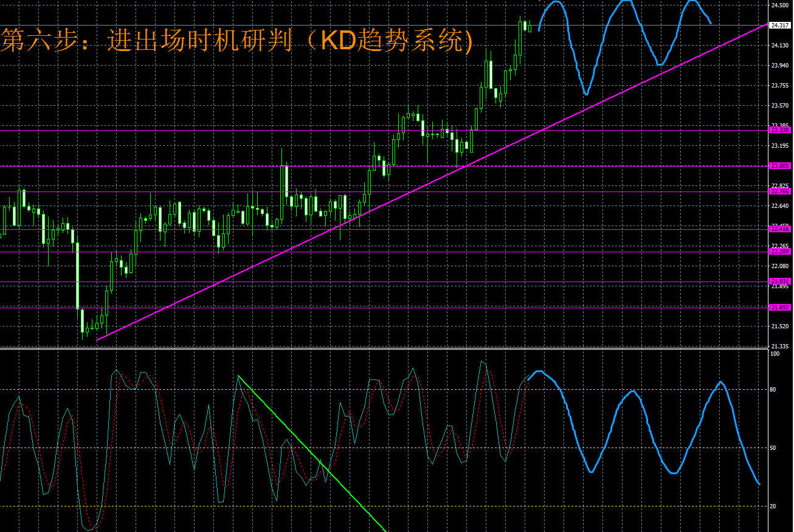
Task: Select the 21.692 lowest magenta price tag
Action: click(x=779, y=308)
